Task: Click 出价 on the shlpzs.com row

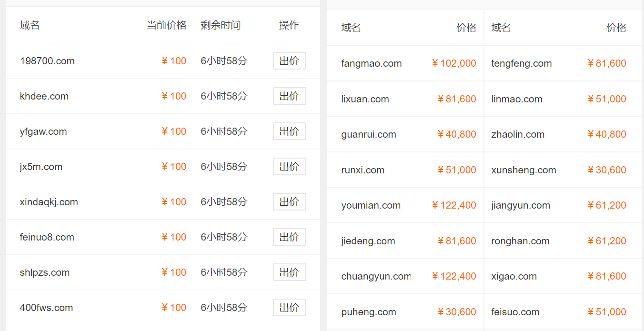Action: pos(289,272)
